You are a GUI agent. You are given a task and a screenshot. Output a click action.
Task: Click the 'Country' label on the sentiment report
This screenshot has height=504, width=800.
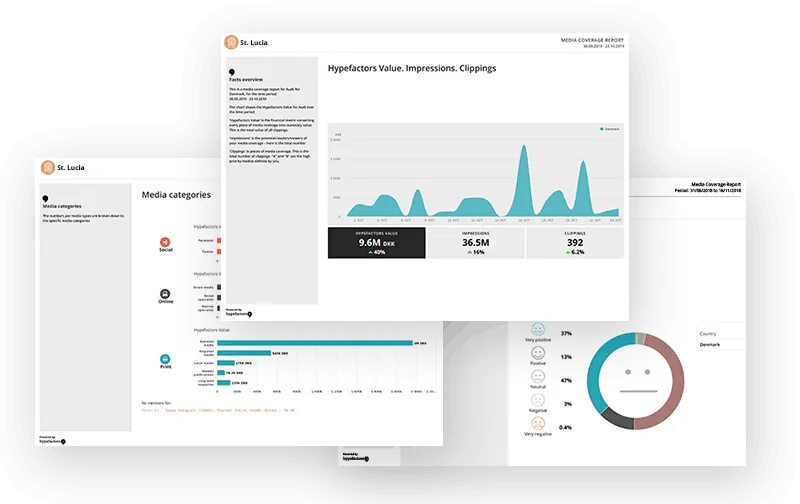click(708, 334)
